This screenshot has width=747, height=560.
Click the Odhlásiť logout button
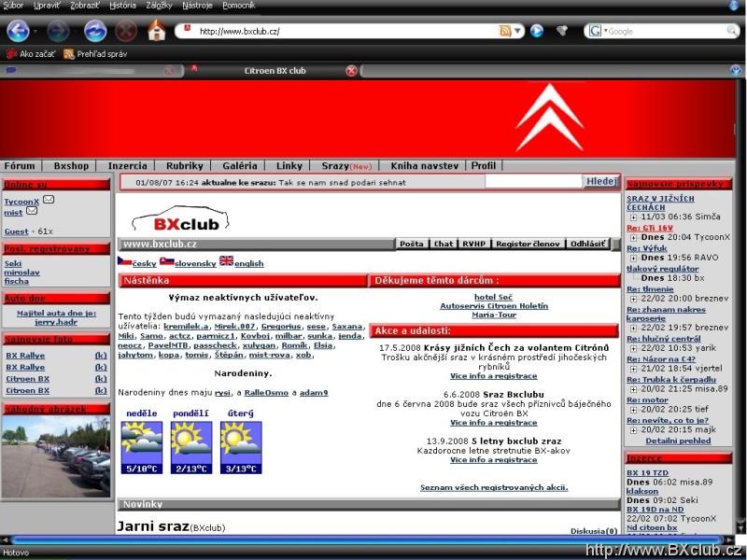tap(587, 244)
